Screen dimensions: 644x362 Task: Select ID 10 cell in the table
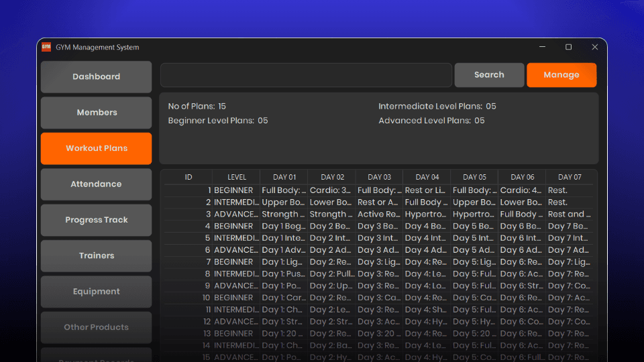click(188, 298)
